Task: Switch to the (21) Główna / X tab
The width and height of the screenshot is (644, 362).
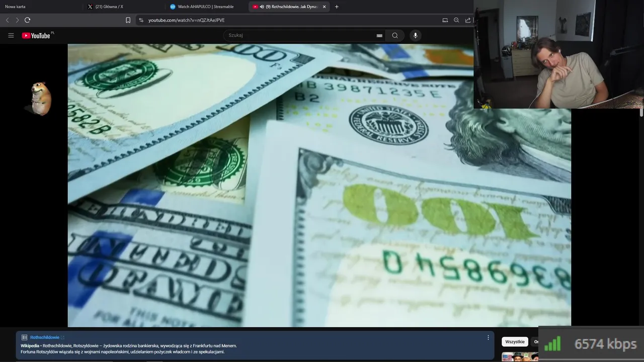Action: (124, 7)
